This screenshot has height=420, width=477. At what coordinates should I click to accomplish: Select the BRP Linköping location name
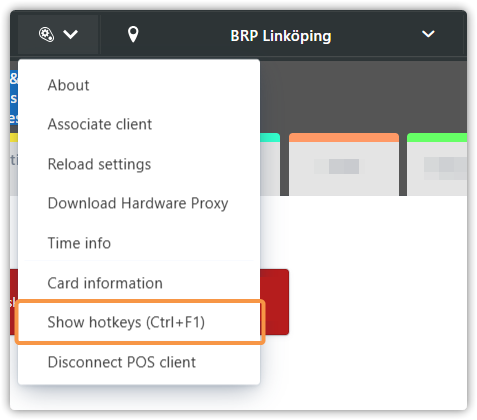pyautogui.click(x=281, y=36)
